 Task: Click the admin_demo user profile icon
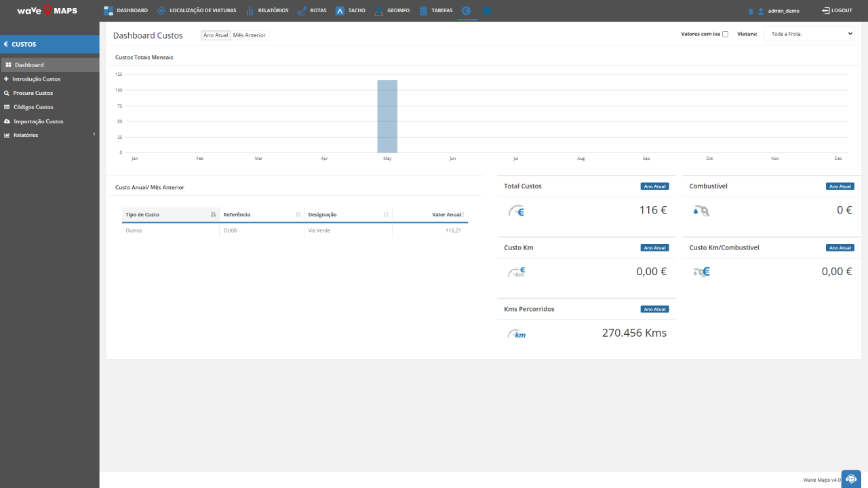[761, 12]
